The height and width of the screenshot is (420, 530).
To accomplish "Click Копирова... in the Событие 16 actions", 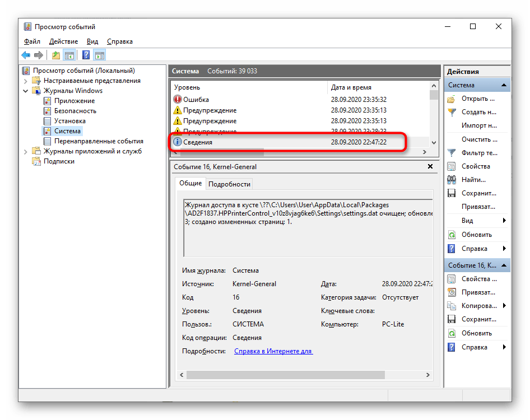I will (x=479, y=306).
